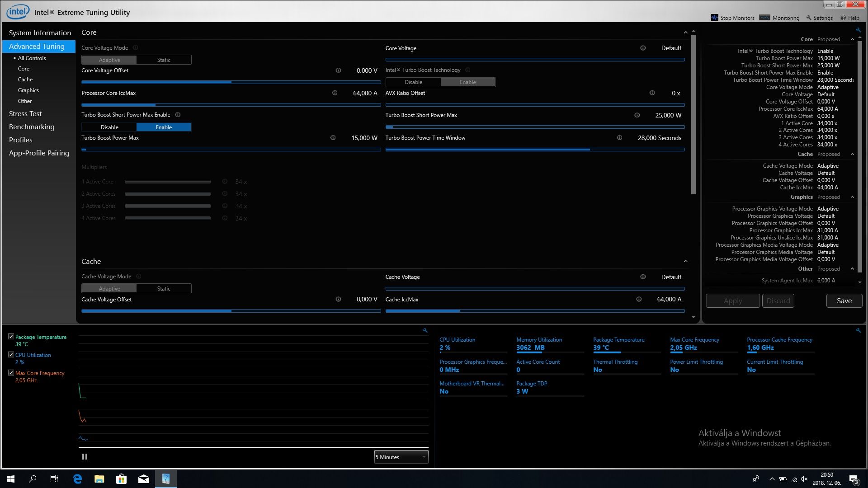868x488 pixels.
Task: Click info icon for Cache Voltage Offset
Action: pos(338,300)
